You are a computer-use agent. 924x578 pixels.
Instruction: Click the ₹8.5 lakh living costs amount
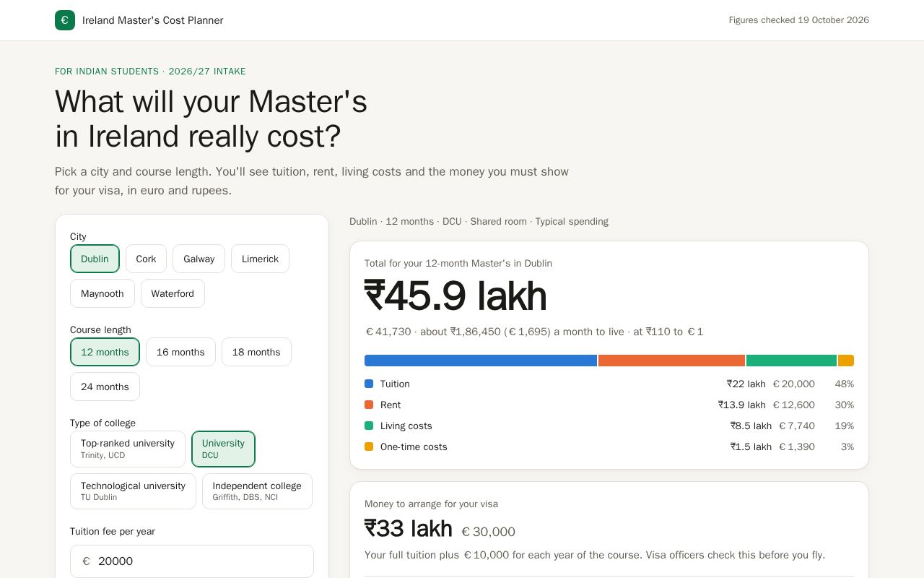coord(751,426)
